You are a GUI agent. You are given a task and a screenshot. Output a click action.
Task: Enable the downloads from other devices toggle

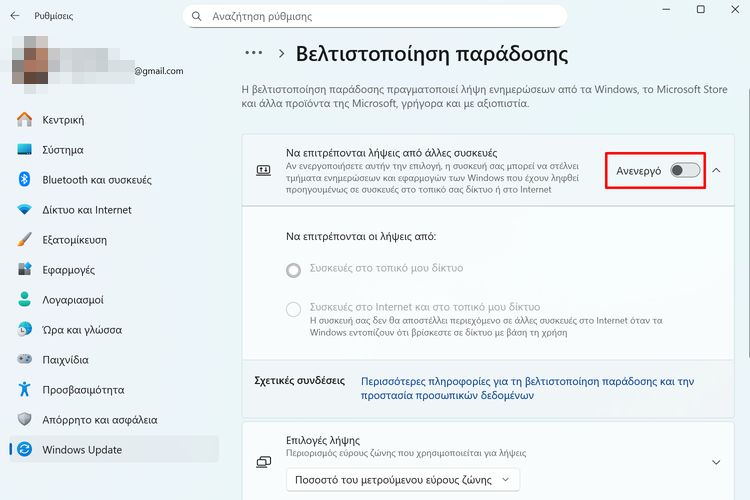coord(685,170)
